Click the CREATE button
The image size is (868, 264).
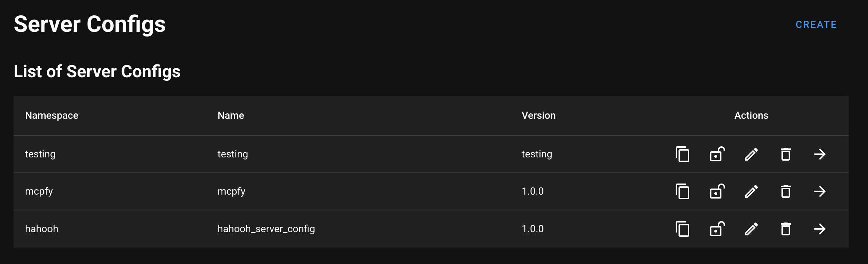[x=816, y=24]
